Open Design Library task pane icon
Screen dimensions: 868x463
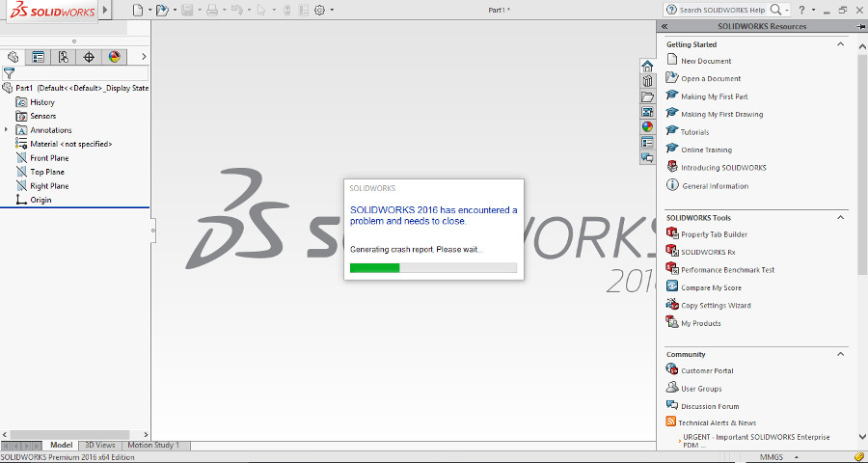tap(647, 81)
